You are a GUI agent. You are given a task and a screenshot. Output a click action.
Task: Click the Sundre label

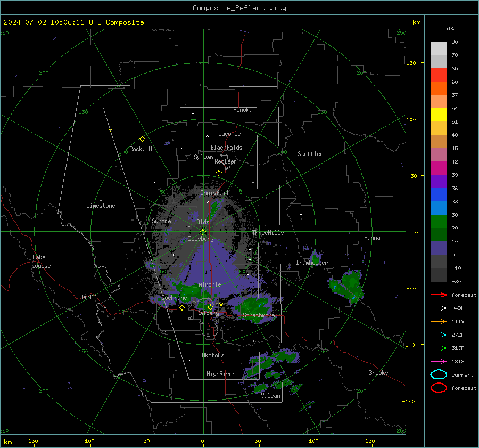(x=161, y=221)
